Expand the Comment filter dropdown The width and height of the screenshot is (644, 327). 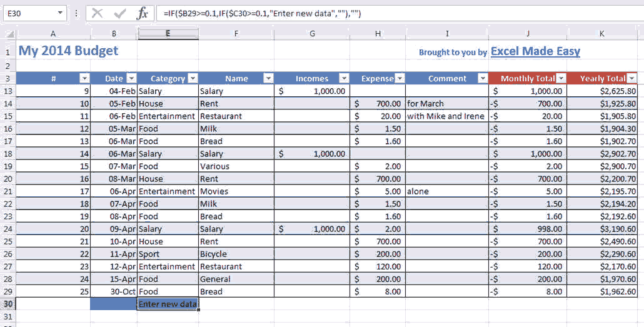point(482,78)
